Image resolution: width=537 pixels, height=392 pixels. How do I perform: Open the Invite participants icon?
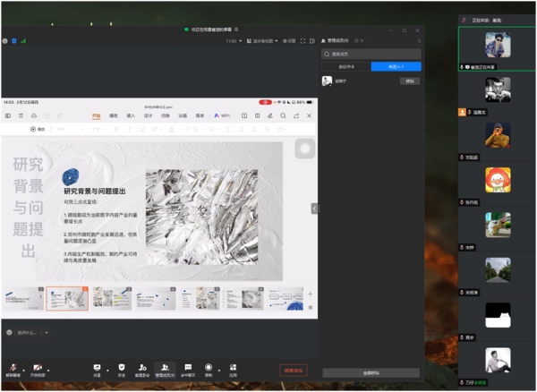141,369
